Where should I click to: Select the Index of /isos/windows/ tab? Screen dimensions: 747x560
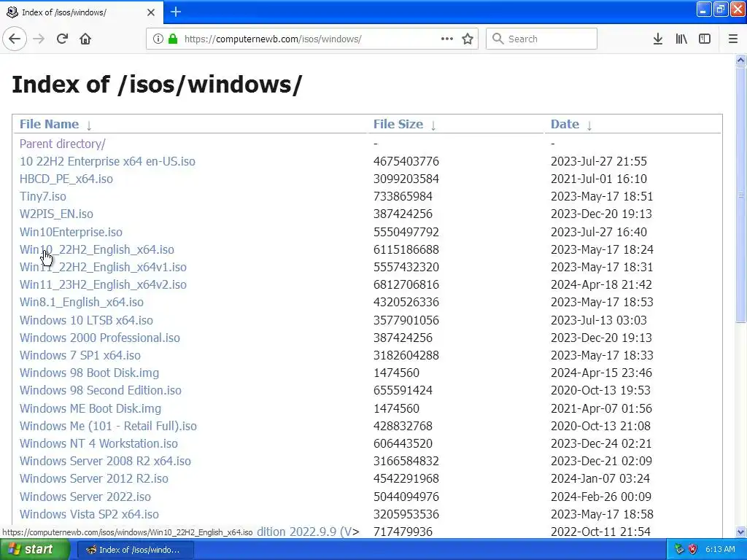(x=82, y=12)
